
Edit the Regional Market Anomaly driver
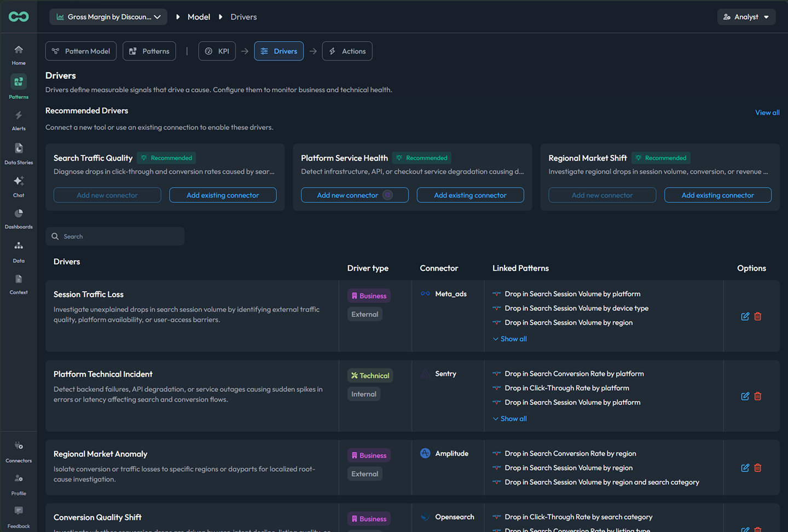[x=745, y=468]
